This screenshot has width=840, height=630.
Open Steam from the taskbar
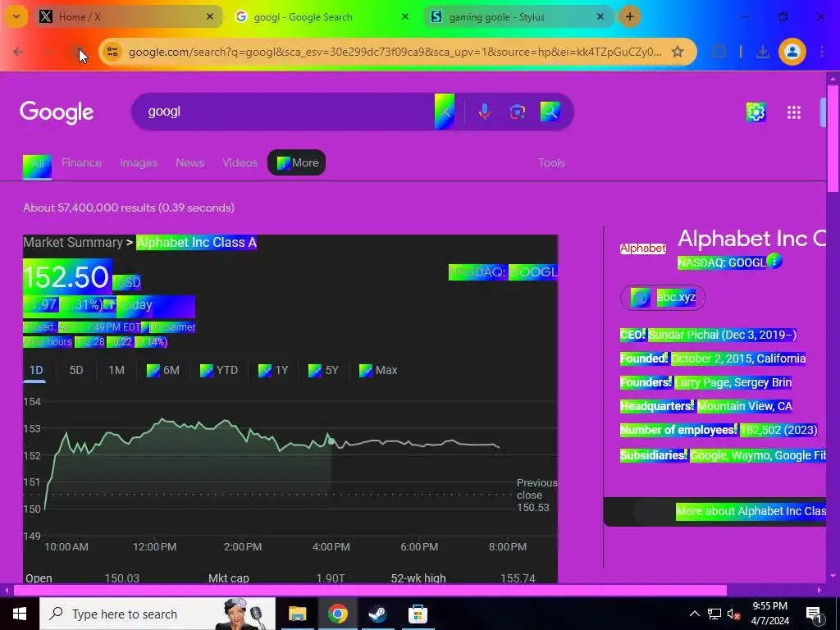tap(377, 614)
